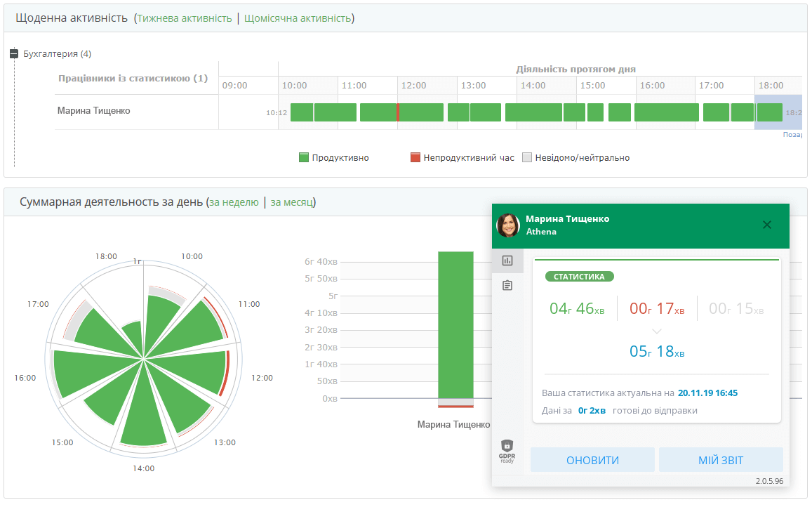Click the red unproductive marker near 12:00
The image size is (812, 507).
click(398, 112)
